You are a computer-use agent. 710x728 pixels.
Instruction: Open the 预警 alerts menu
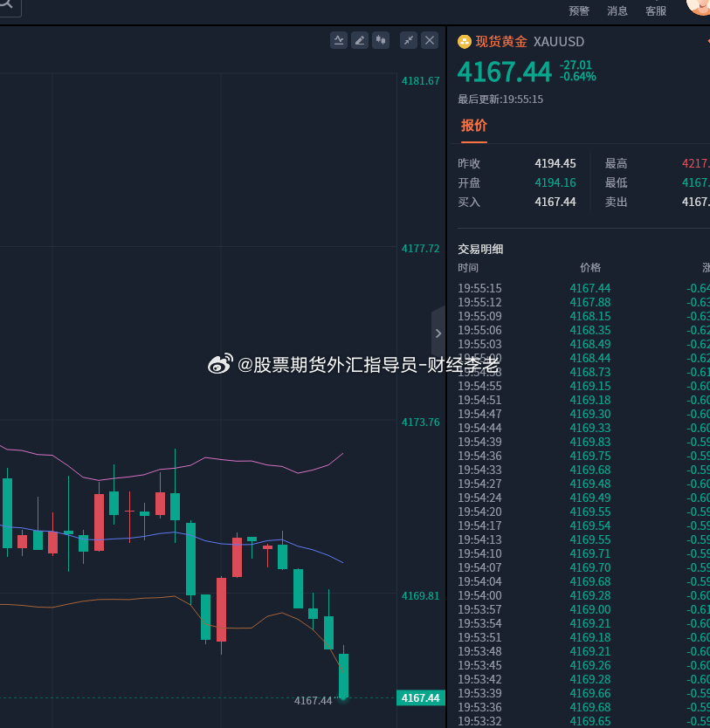[579, 11]
